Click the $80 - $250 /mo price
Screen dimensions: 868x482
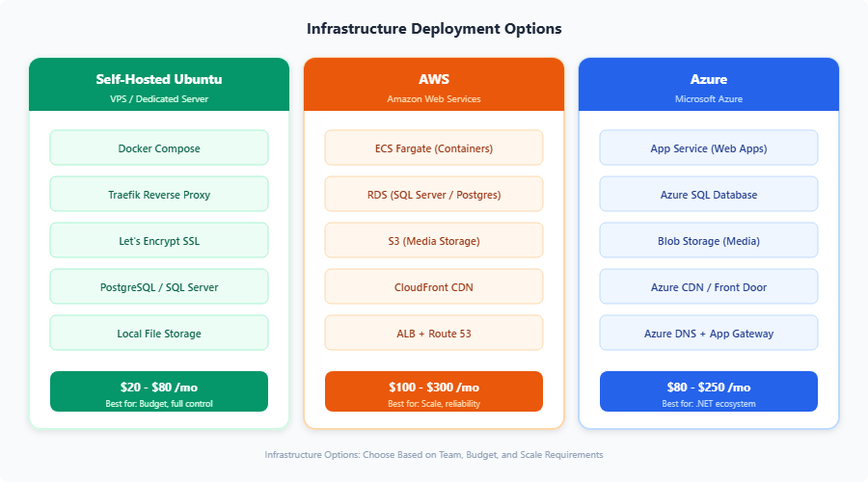[709, 388]
